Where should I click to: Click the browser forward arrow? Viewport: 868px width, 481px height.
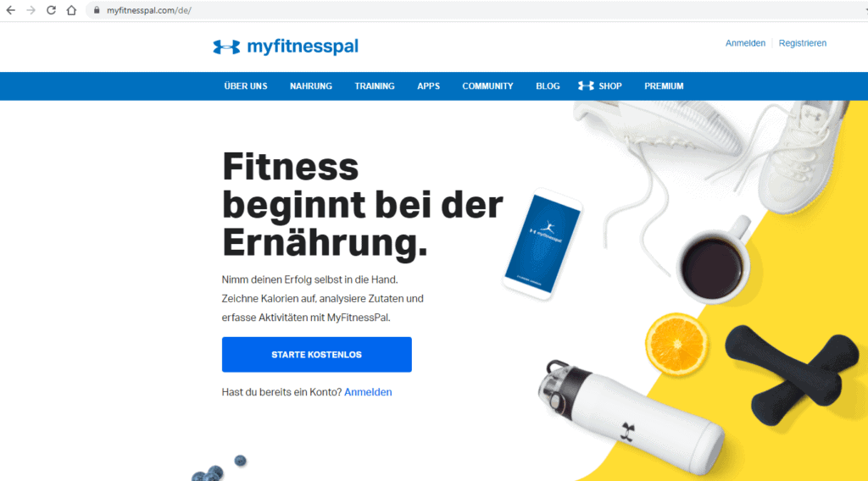point(31,10)
